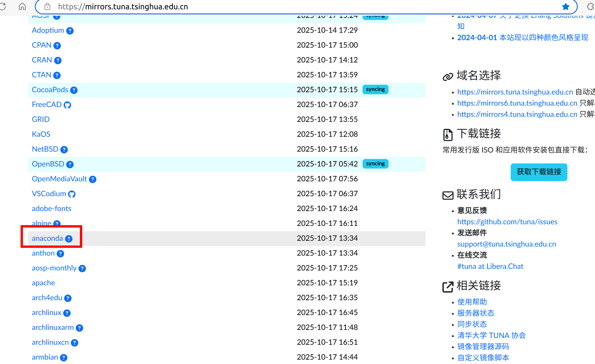Open the 服务器状态 related link
The width and height of the screenshot is (595, 364).
click(475, 313)
